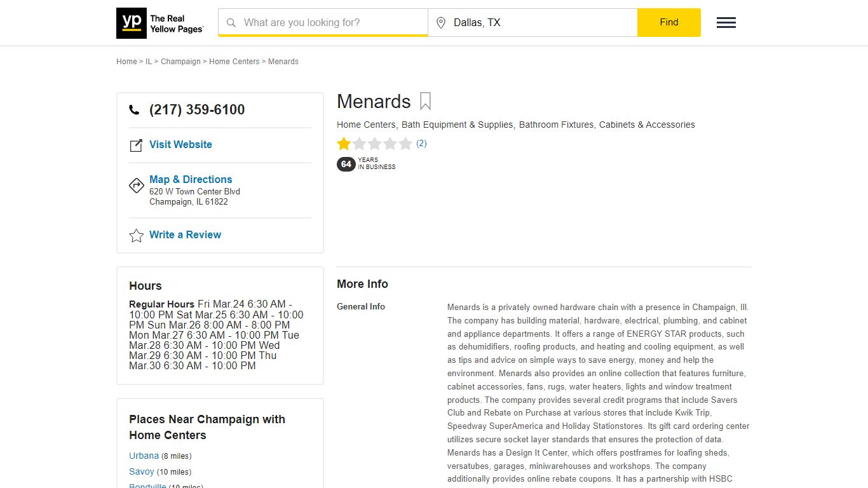
Task: Click the General Info label
Action: pos(361,306)
